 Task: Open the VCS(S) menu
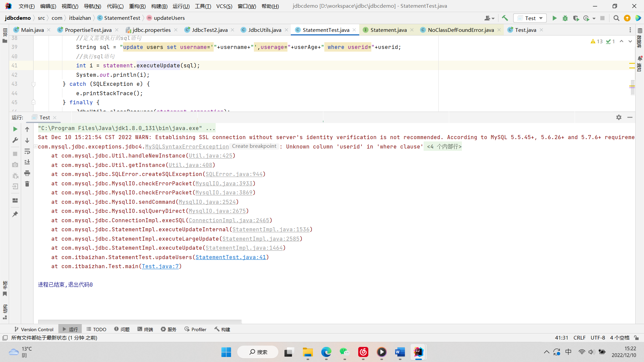tap(224, 6)
